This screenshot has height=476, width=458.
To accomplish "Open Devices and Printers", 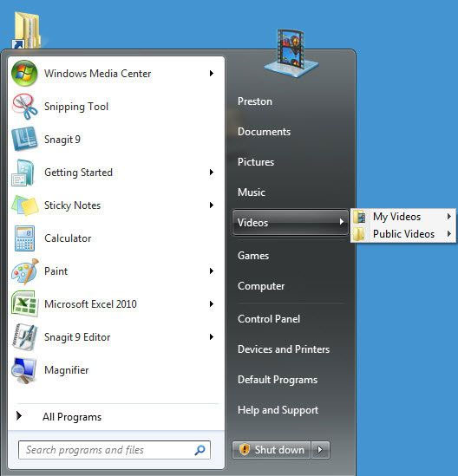I will click(284, 349).
